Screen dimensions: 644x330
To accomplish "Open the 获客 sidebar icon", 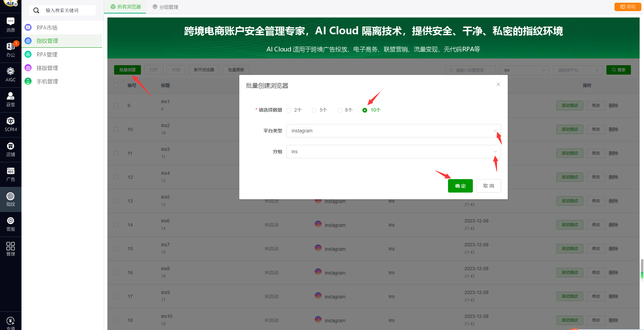I will click(x=11, y=100).
